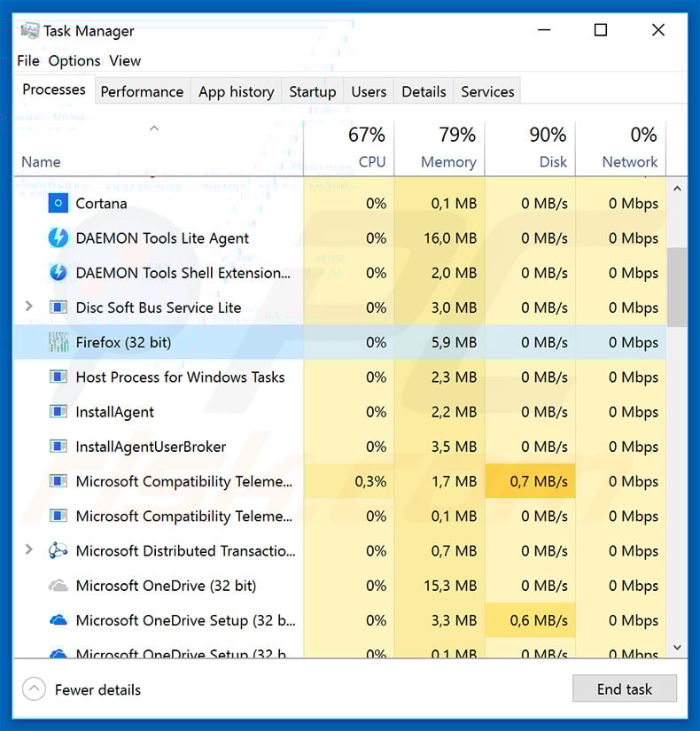Click the DAEMON Tools Lite Agent icon
The width and height of the screenshot is (700, 731).
tap(58, 238)
